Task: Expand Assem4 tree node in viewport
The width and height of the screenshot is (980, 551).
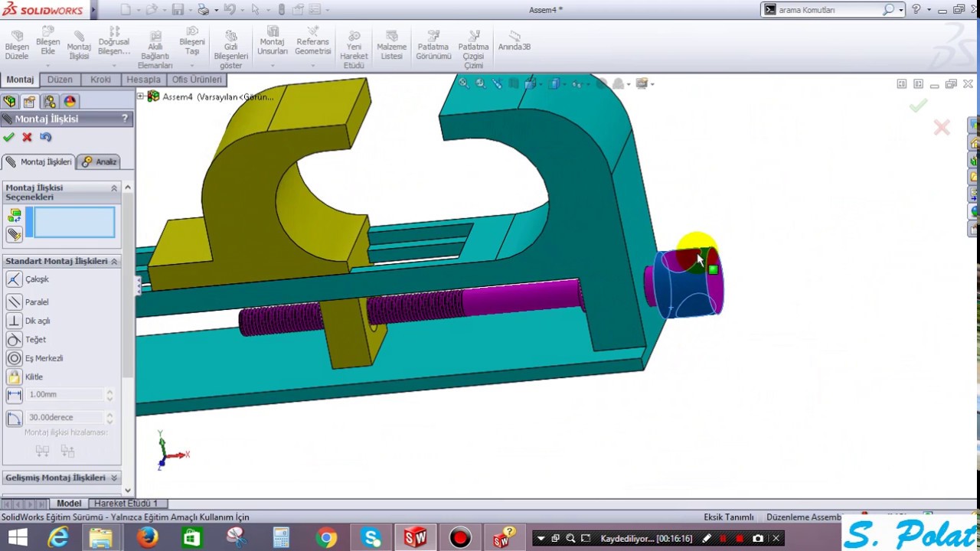Action: coord(140,96)
